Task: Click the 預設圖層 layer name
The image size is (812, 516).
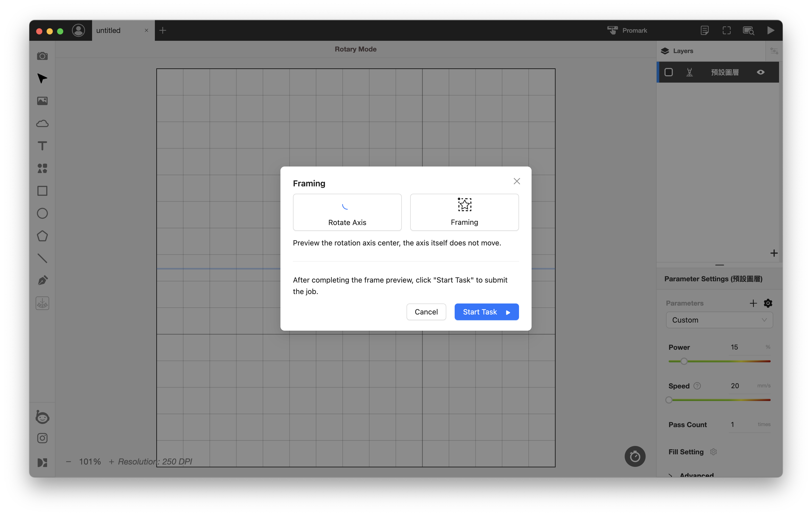Action: (725, 72)
